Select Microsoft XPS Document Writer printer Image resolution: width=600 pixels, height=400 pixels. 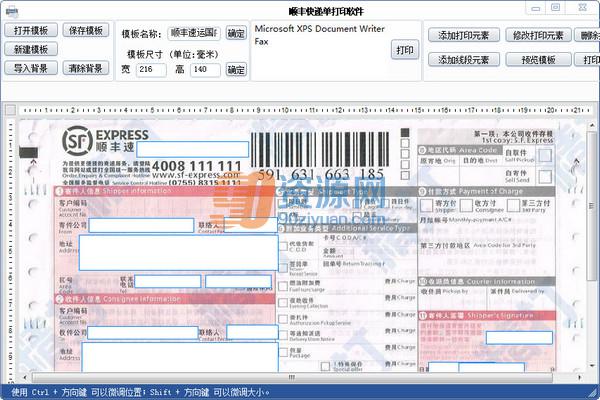320,29
